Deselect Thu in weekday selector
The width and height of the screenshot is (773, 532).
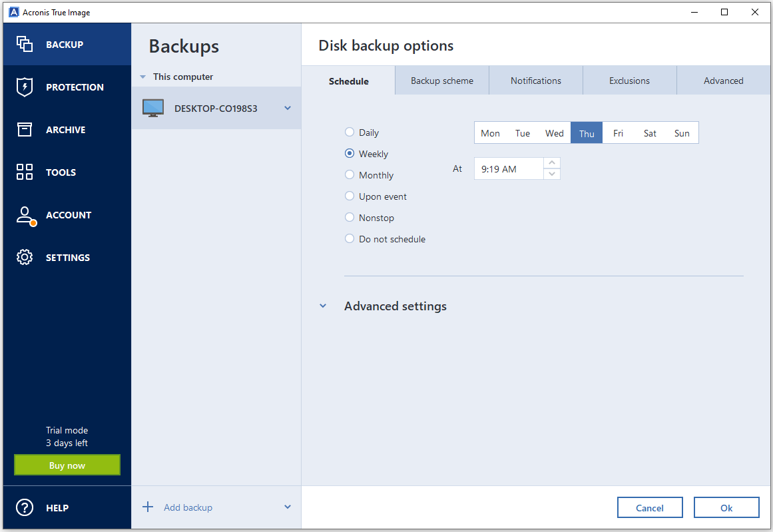587,133
